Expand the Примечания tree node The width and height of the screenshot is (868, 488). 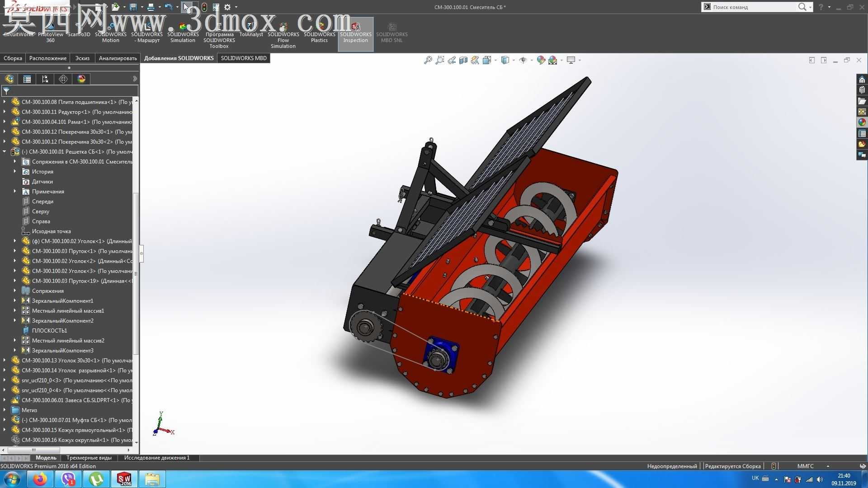15,192
